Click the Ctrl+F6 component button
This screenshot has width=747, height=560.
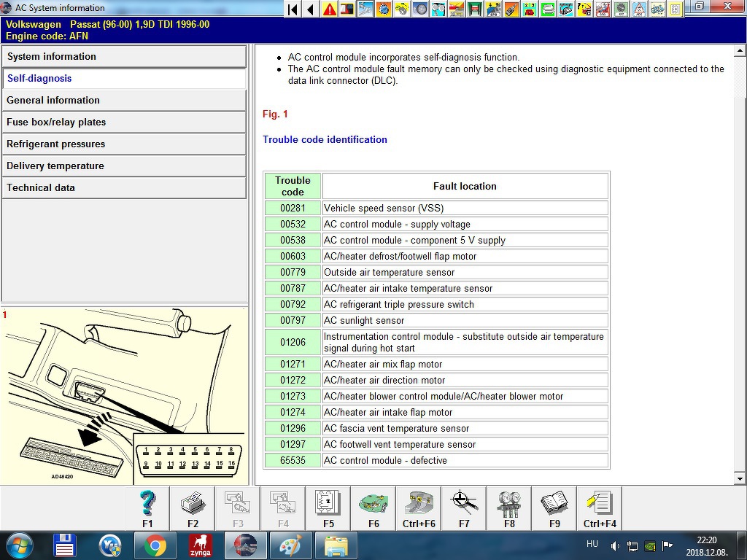419,508
